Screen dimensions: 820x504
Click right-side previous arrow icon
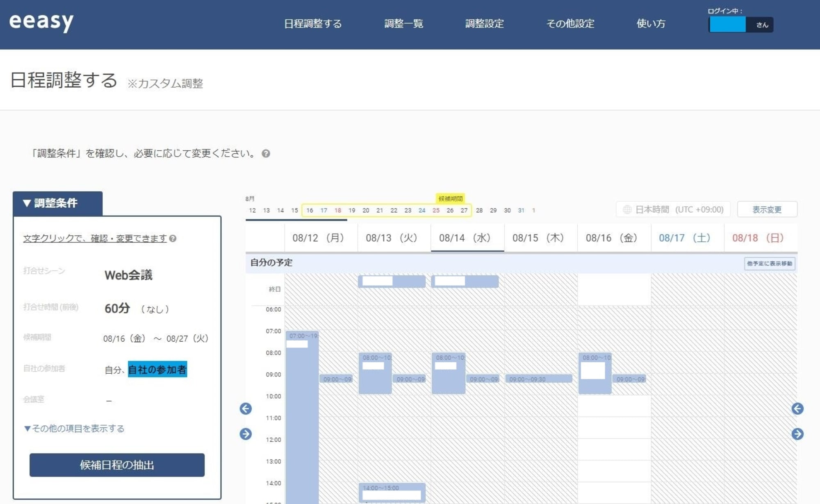(x=797, y=409)
